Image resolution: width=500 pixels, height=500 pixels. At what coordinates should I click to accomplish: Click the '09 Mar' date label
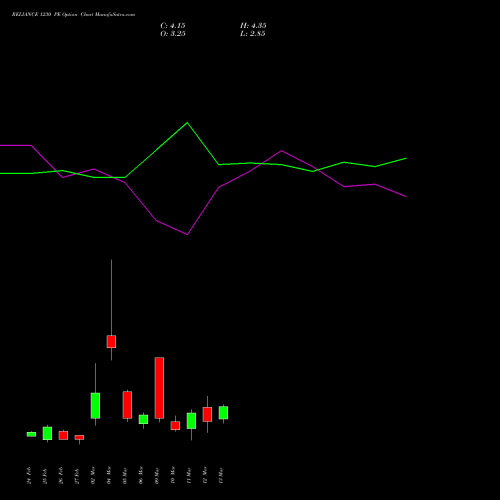coord(157,475)
